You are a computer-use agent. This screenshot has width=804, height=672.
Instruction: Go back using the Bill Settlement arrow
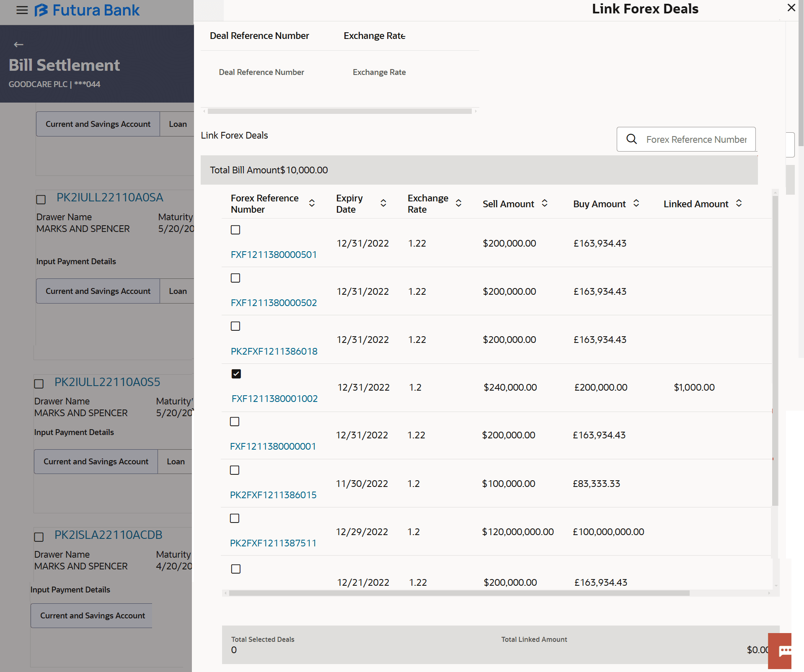18,44
